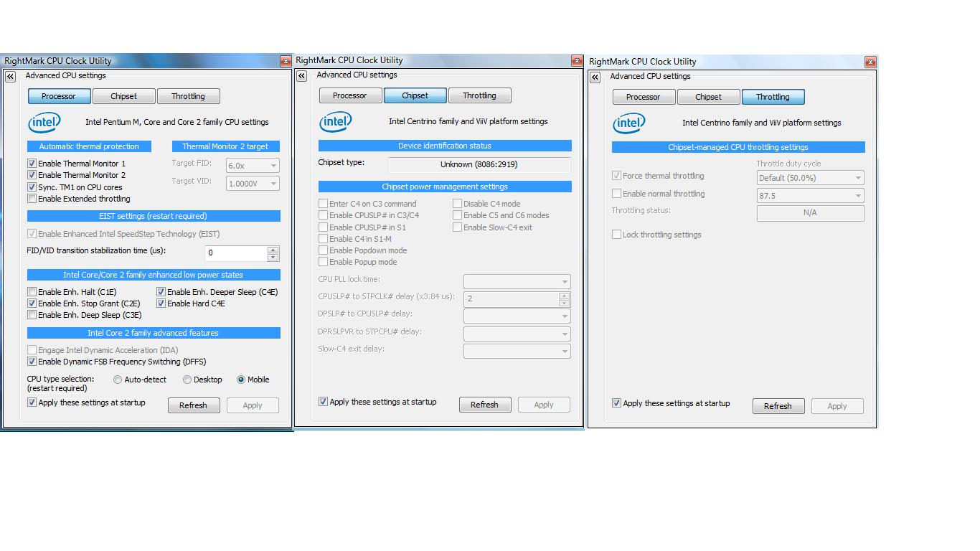Image resolution: width=980 pixels, height=551 pixels.
Task: Select Desktop CPU type radio
Action: [x=187, y=380]
